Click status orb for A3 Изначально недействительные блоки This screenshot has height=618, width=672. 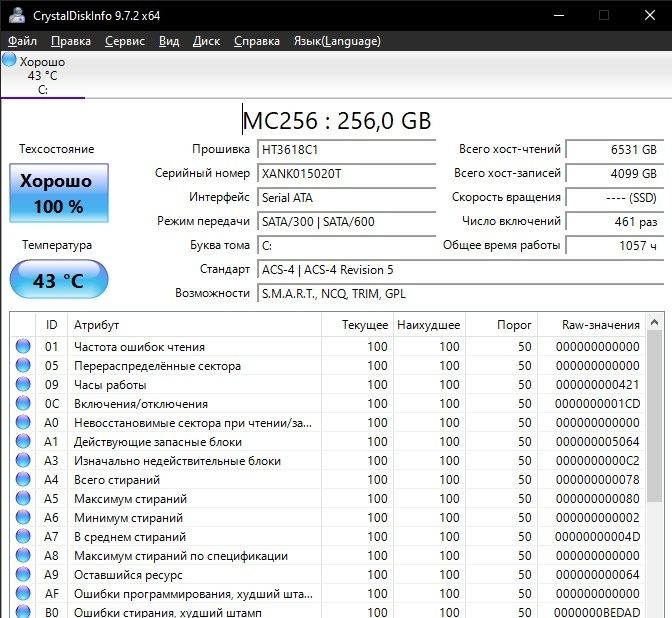[x=23, y=460]
